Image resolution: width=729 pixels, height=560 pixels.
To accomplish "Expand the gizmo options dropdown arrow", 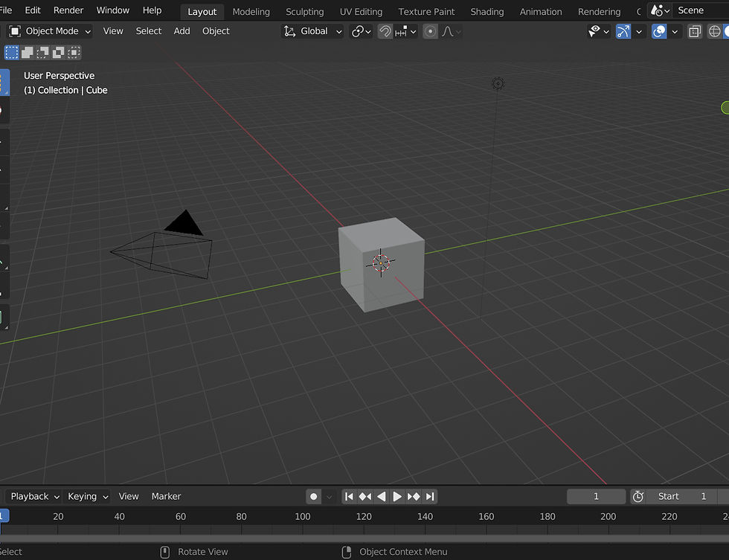I will pos(639,31).
